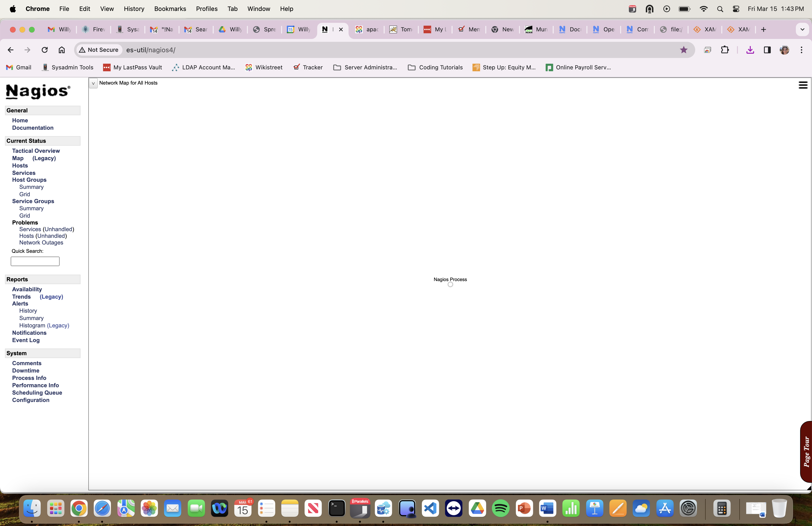Open Spotify from the dock
812x526 pixels.
500,509
